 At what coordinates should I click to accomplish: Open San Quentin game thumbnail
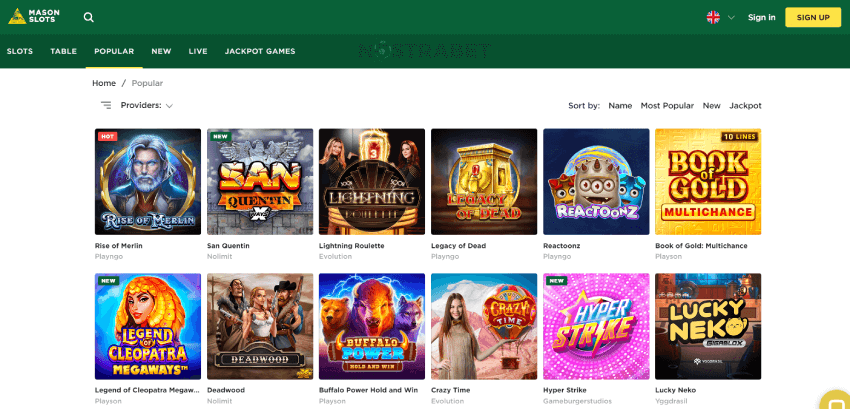pos(260,182)
